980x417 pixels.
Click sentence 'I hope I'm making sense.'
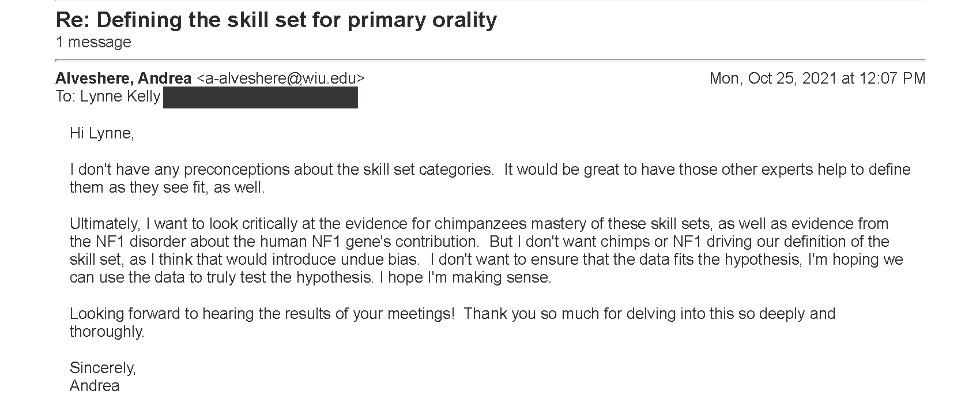point(466,277)
